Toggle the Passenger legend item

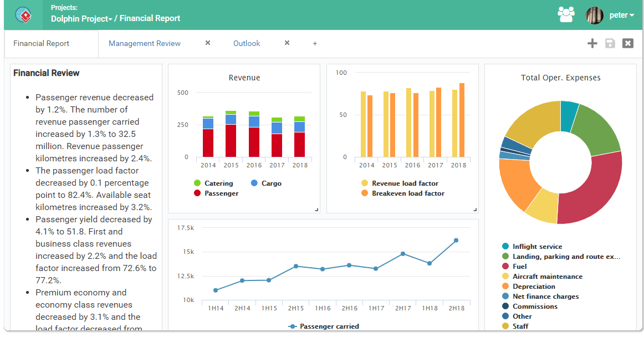216,193
